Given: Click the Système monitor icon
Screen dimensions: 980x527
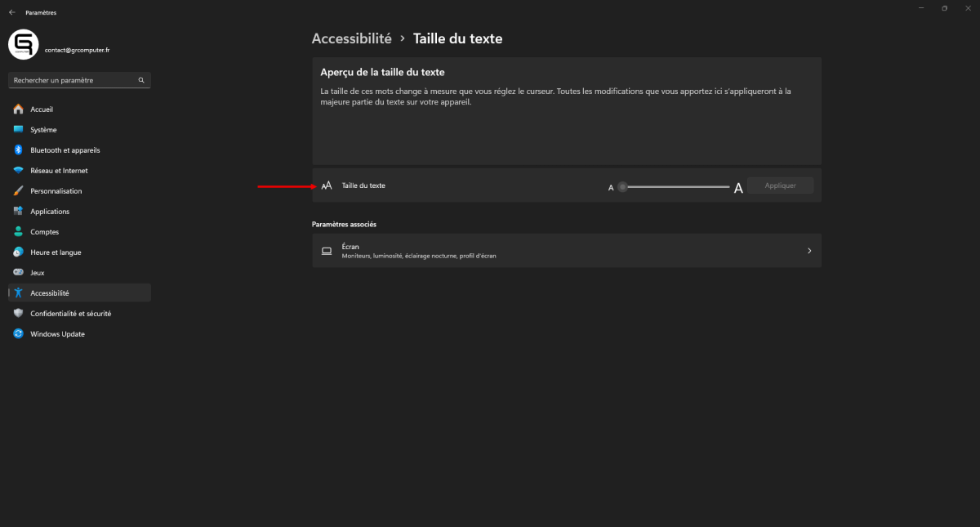Looking at the screenshot, I should coord(18,130).
